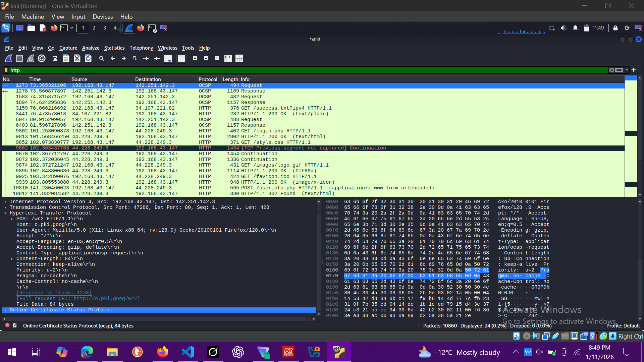Open the Capture menu
This screenshot has height=362, width=644.
68,48
